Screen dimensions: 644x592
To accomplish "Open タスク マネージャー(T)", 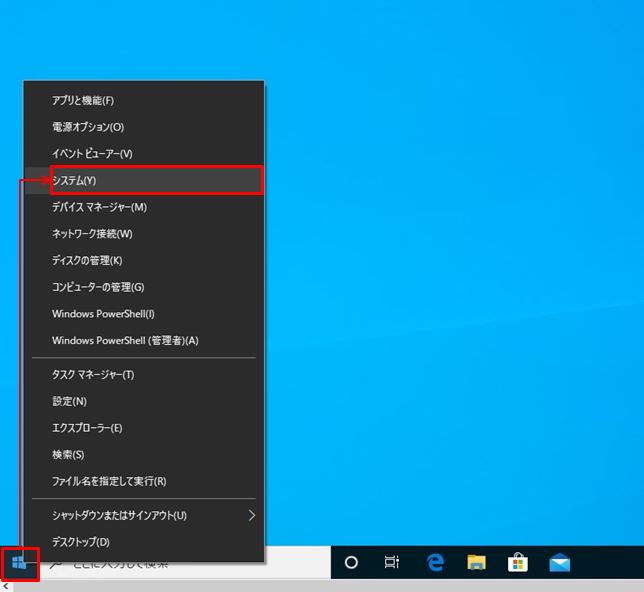I will [x=144, y=375].
